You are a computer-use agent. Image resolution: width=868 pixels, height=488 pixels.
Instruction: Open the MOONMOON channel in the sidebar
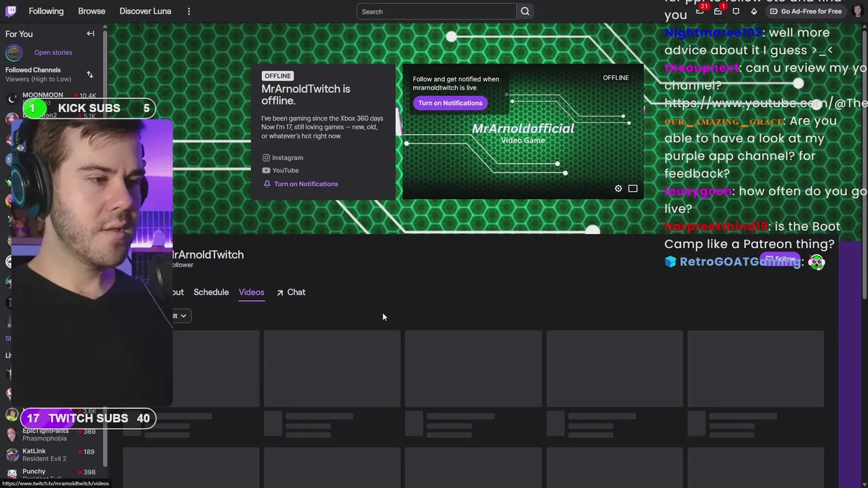(x=53, y=98)
